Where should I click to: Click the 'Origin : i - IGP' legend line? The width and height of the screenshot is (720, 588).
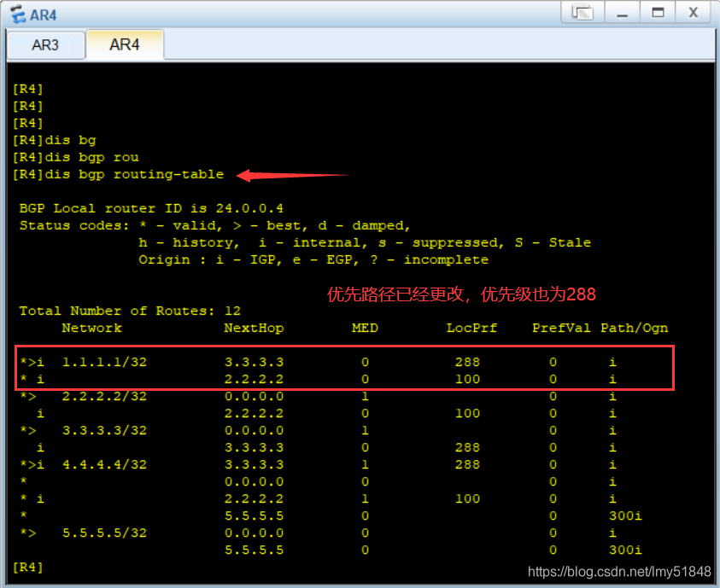click(313, 260)
